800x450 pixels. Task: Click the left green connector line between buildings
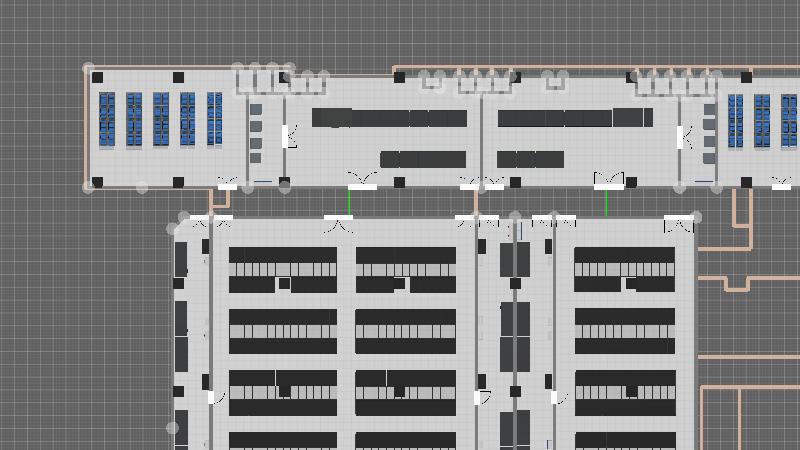pyautogui.click(x=349, y=203)
